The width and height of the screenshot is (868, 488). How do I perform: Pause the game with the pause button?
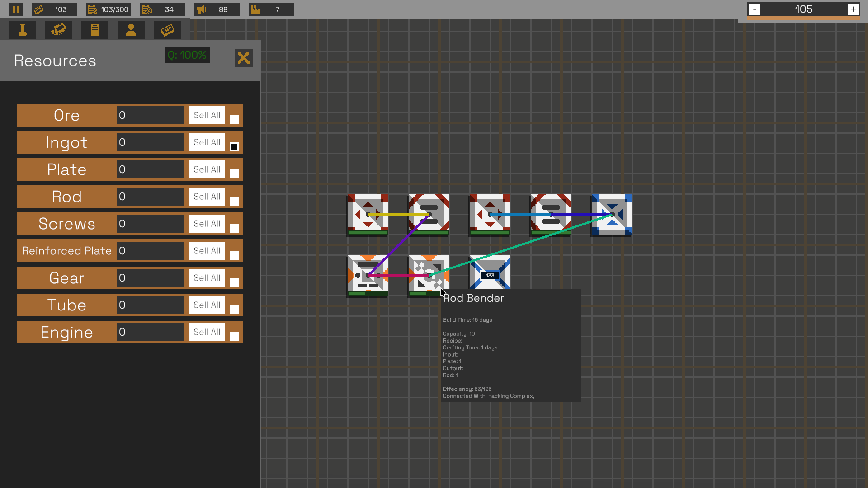[x=16, y=9]
